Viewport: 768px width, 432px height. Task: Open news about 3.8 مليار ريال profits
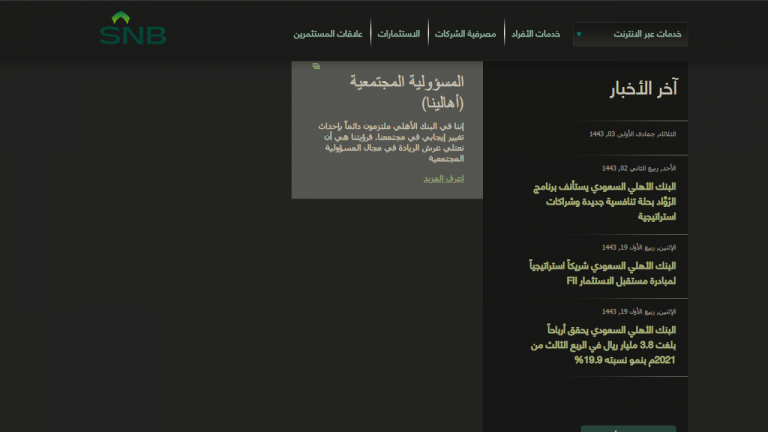click(603, 345)
